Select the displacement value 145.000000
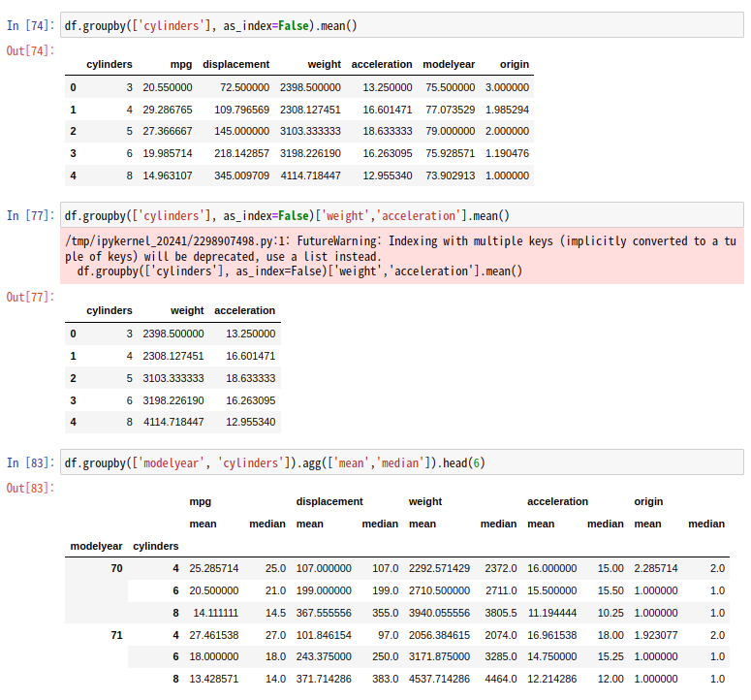The width and height of the screenshot is (751, 700). (x=242, y=131)
